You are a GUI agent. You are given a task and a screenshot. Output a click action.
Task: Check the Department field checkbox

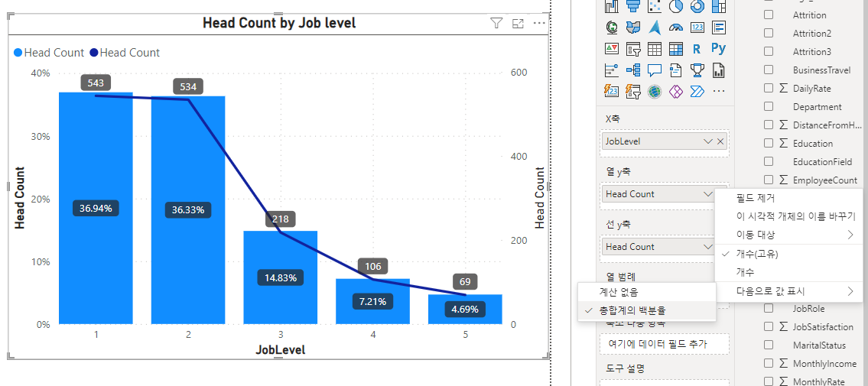pos(769,106)
